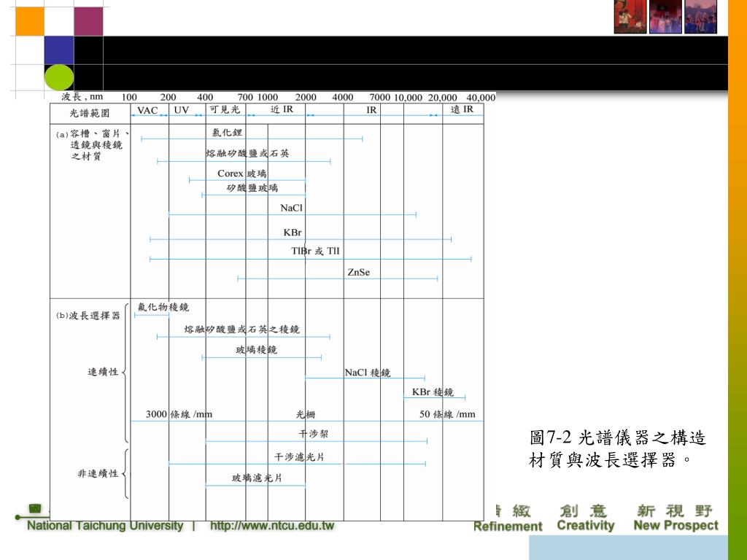Click the '連續性' group label
Image resolution: width=747 pixels, height=560 pixels.
(103, 372)
